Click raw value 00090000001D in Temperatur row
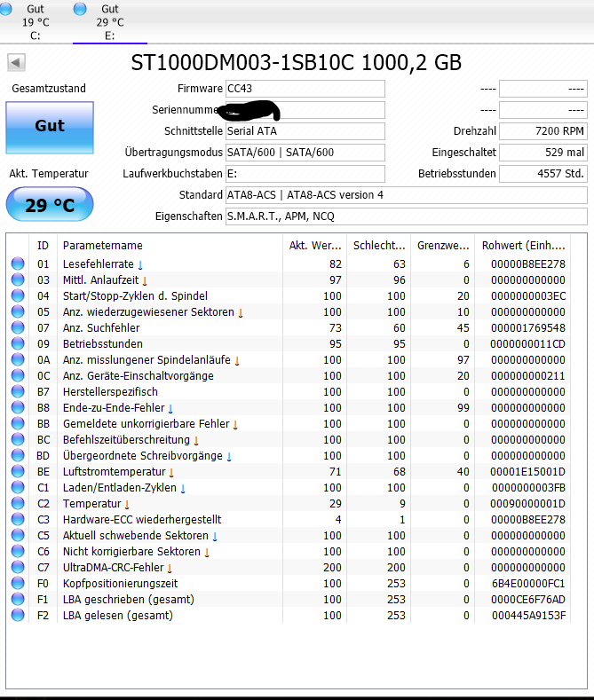This screenshot has width=594, height=700. (x=528, y=504)
